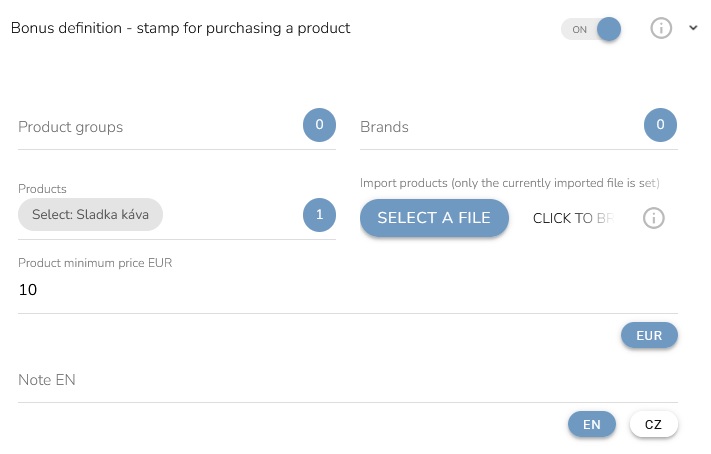This screenshot has width=711, height=454.
Task: Select the EUR currency chip
Action: [x=649, y=336]
